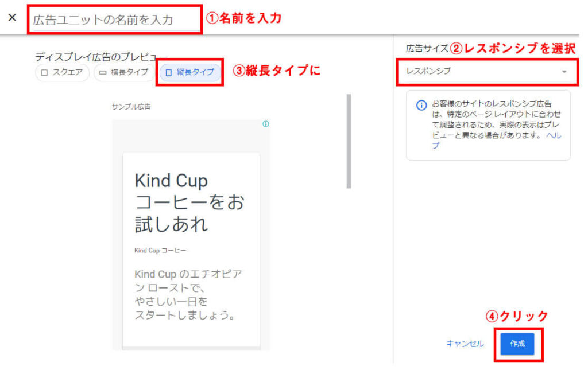Click the blue 作成 button

pos(517,344)
